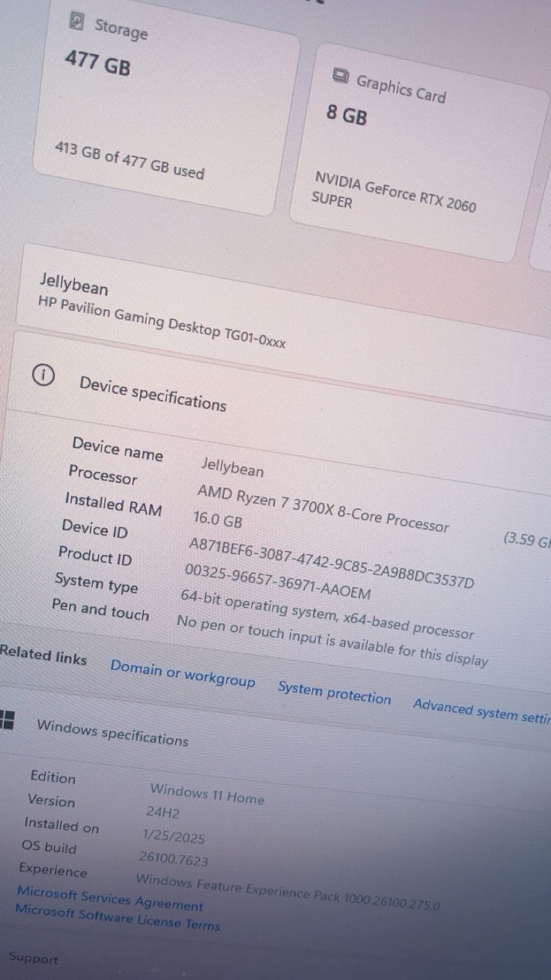Select Edition value Windows 11 Home
Viewport: 551px width, 980px height.
point(207,794)
